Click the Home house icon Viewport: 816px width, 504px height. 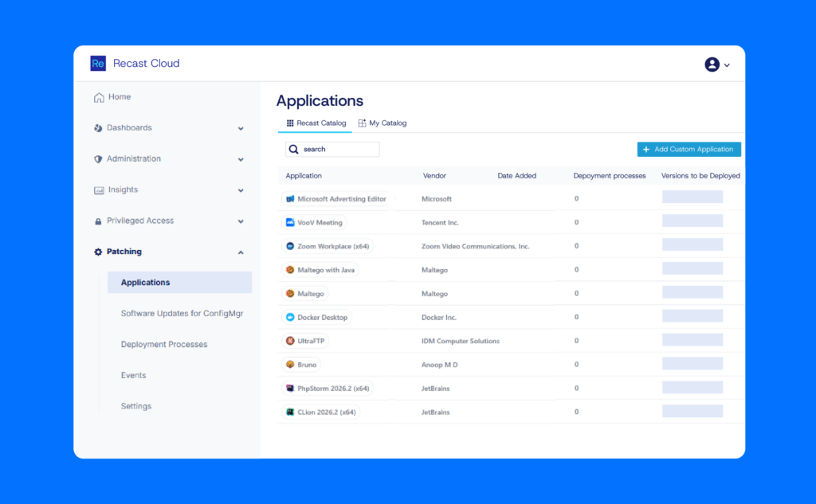click(x=99, y=97)
